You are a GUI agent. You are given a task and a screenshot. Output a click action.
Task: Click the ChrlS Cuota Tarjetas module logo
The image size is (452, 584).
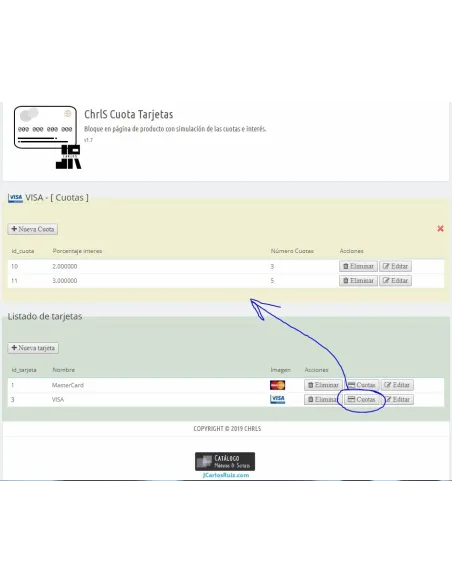point(47,137)
